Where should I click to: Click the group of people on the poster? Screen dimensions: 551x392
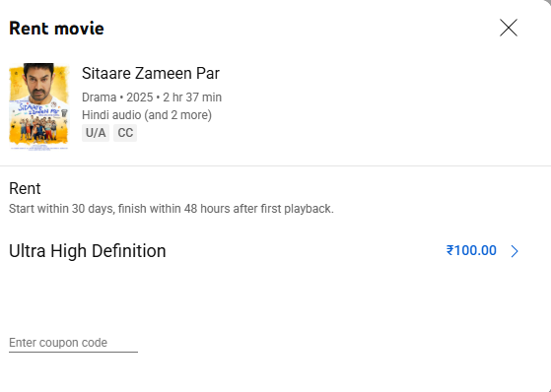[x=38, y=129]
